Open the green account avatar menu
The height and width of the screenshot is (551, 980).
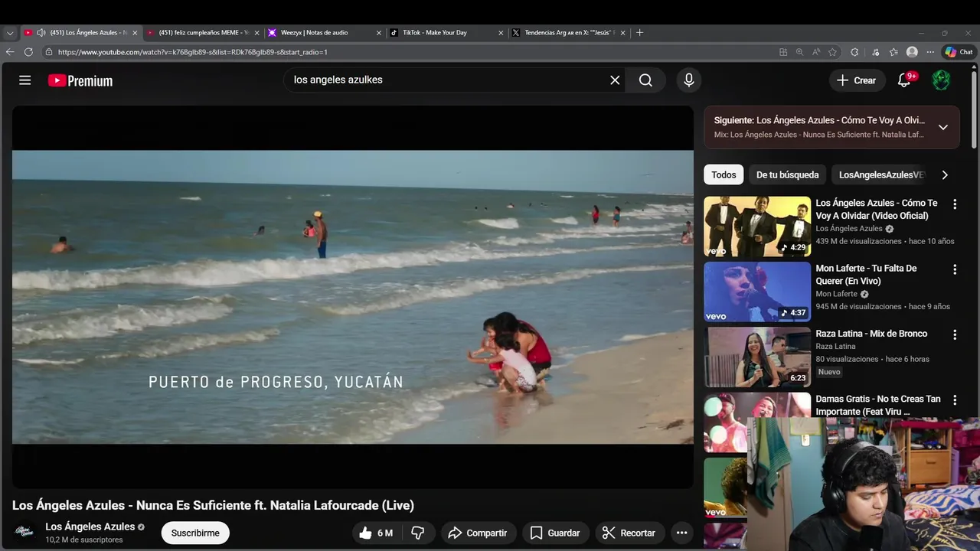(x=941, y=80)
